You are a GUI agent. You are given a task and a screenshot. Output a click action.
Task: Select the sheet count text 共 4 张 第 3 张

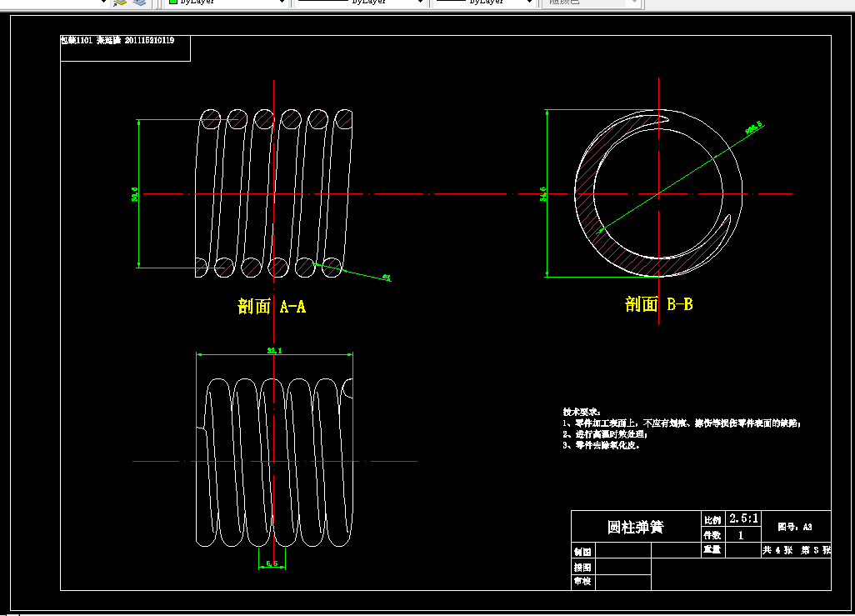(x=796, y=550)
